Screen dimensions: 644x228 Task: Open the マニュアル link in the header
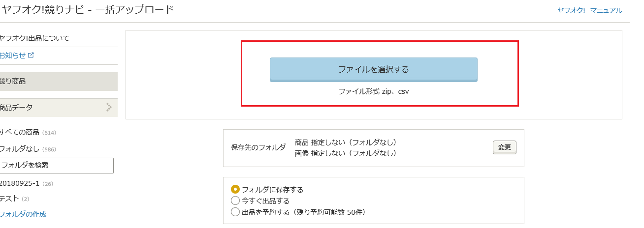tap(606, 10)
